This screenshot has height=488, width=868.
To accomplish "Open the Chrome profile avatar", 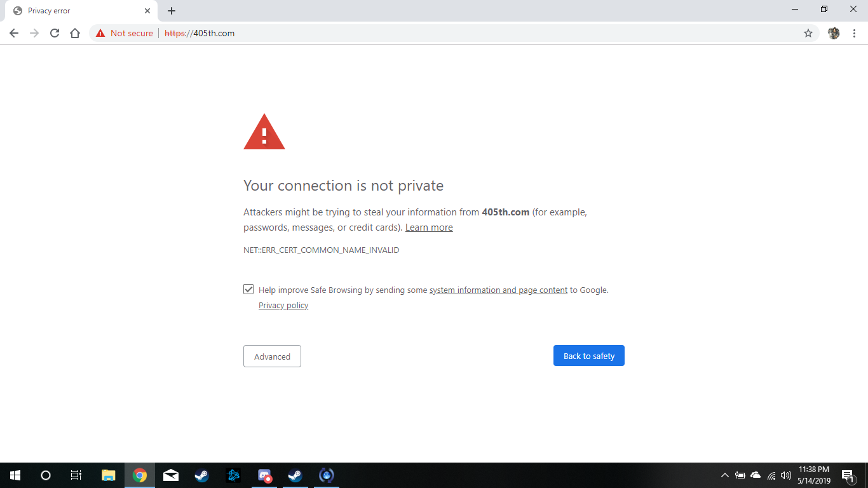I will [834, 33].
